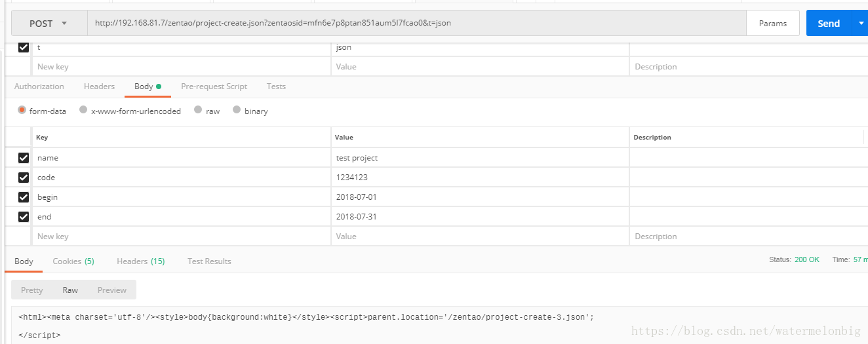Screen dimensions: 868x344
Task: Click the 'end' key cell
Action: click(181, 217)
